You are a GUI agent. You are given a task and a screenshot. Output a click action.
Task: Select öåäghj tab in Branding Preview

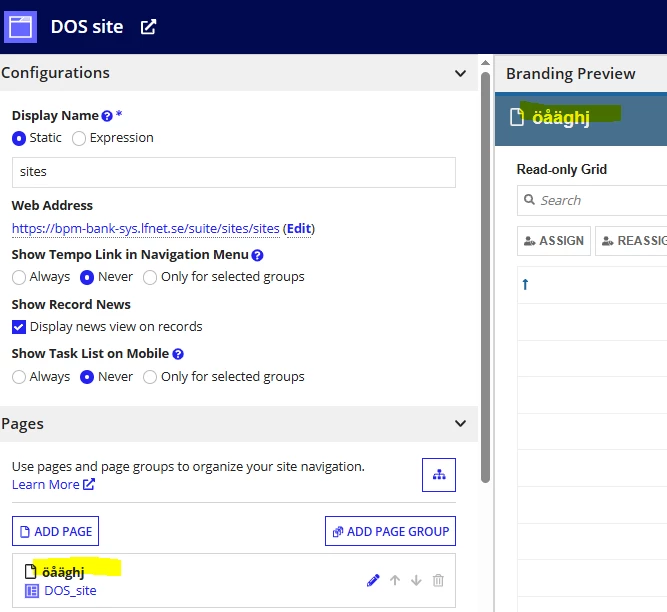coord(561,117)
